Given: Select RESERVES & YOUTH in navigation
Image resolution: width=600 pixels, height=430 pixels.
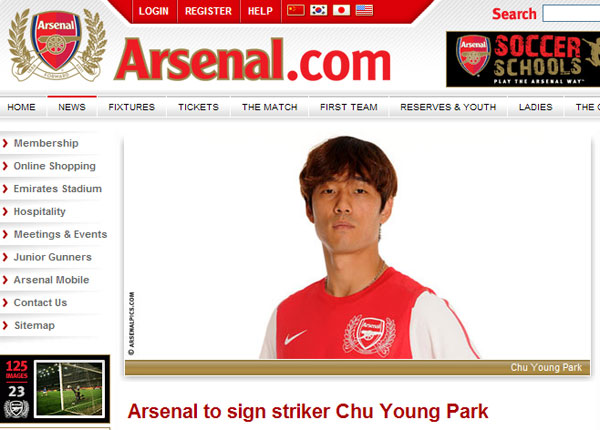Looking at the screenshot, I should click(x=448, y=107).
